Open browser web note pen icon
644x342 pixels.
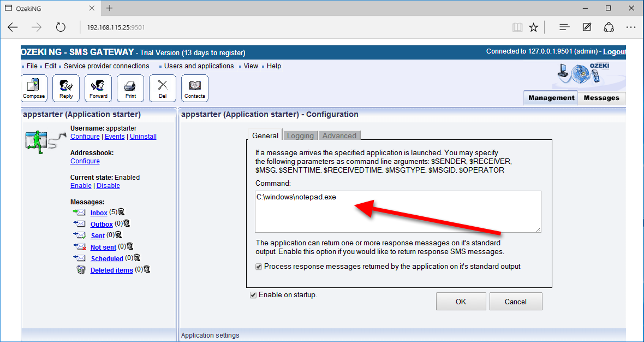point(587,27)
